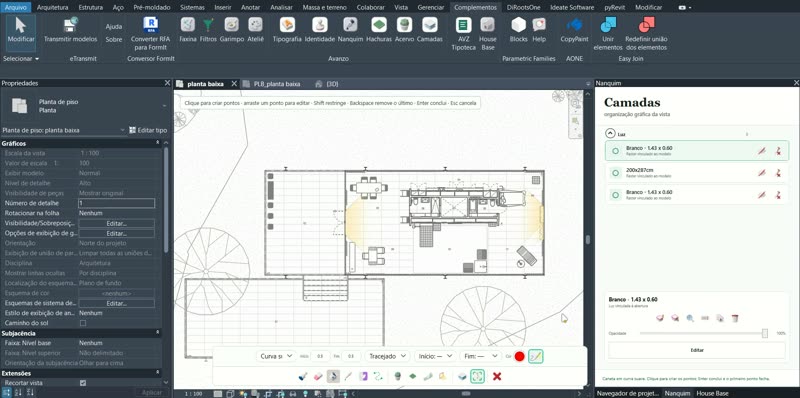Open the Garimpo tool
The image size is (800, 398).
(232, 30)
